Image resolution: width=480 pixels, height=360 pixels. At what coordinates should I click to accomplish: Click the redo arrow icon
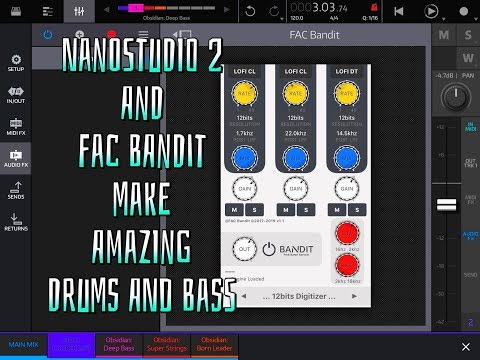pyautogui.click(x=274, y=11)
